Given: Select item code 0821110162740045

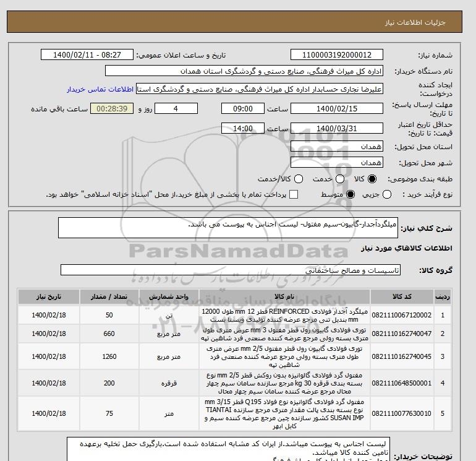Looking at the screenshot, I should point(402,356).
